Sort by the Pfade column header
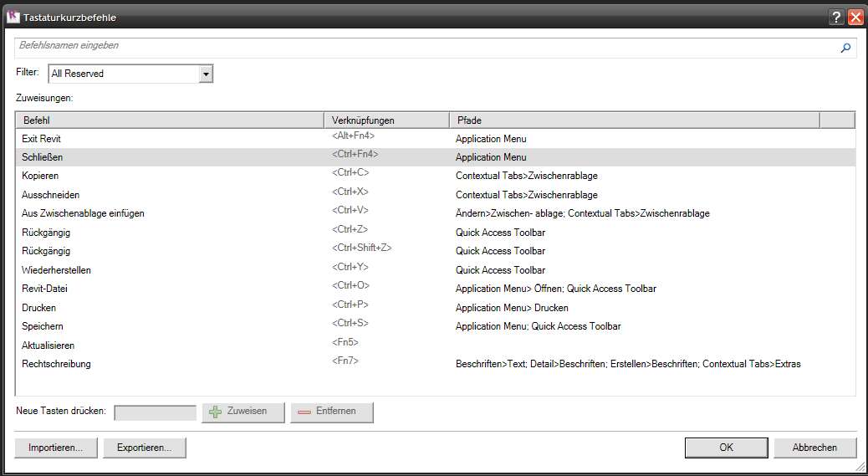Viewport: 868px width, 476px height. pos(635,120)
